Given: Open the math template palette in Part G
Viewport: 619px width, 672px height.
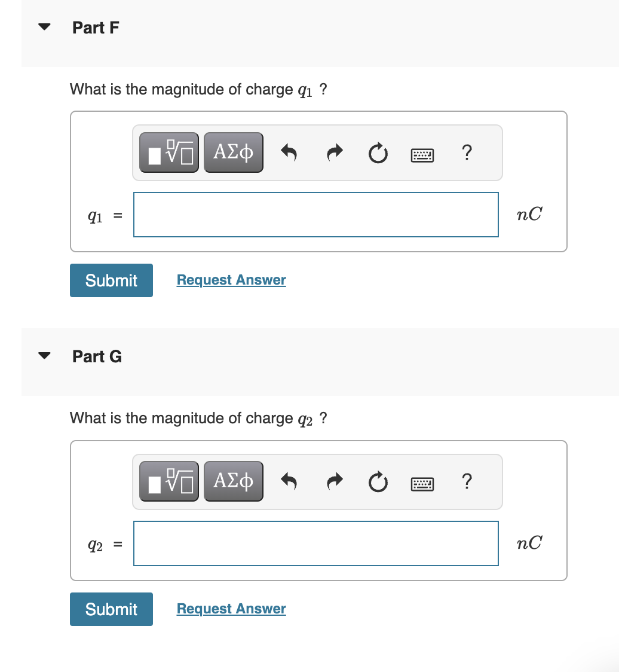Looking at the screenshot, I should (169, 481).
